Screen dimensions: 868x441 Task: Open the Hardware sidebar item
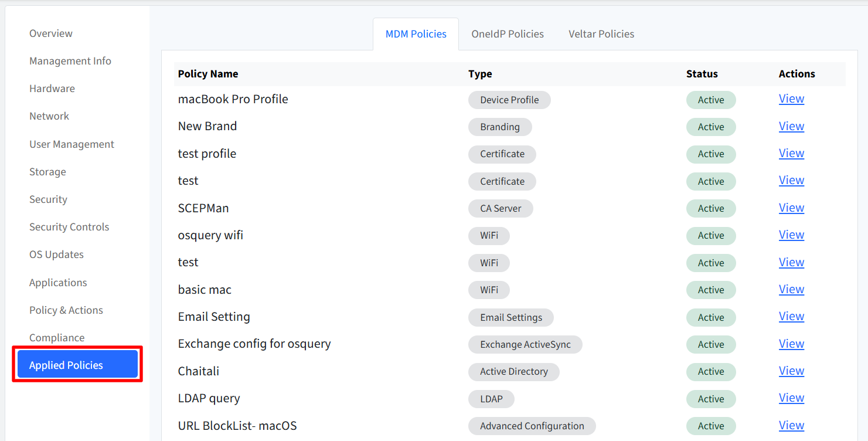click(52, 89)
